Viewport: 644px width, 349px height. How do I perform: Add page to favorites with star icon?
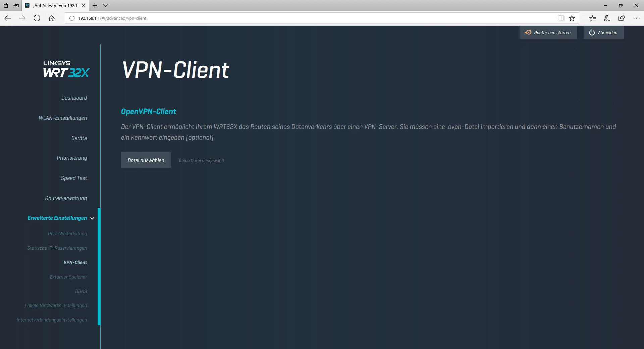(572, 18)
